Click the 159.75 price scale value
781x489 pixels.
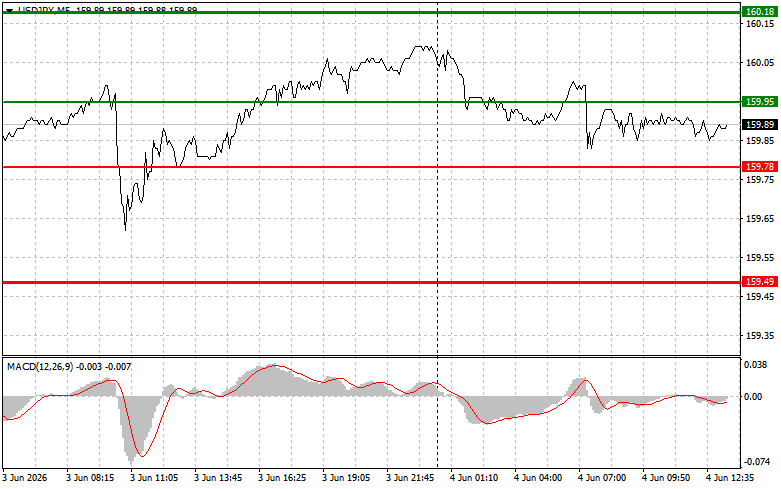(760, 179)
